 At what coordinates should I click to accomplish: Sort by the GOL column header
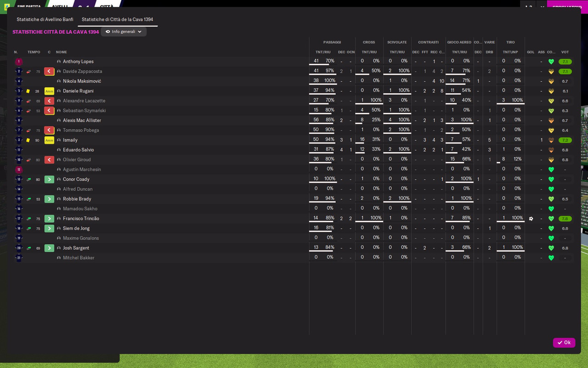pos(531,52)
